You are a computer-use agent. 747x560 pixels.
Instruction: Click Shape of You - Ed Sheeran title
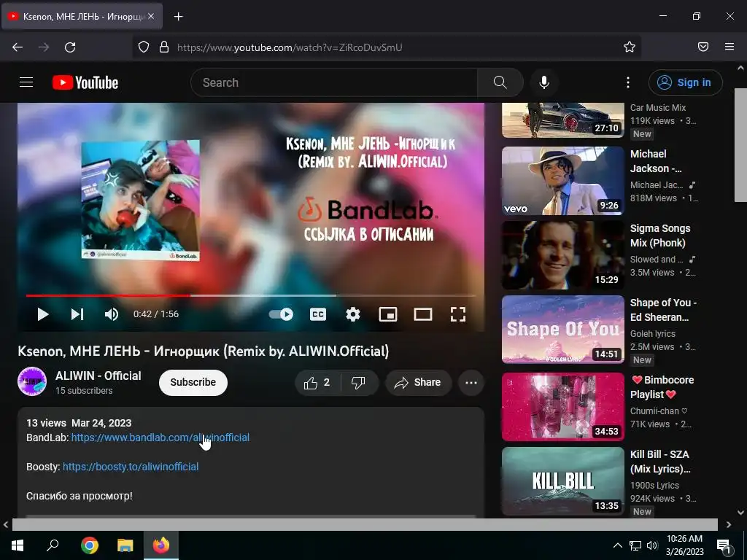[x=663, y=310]
